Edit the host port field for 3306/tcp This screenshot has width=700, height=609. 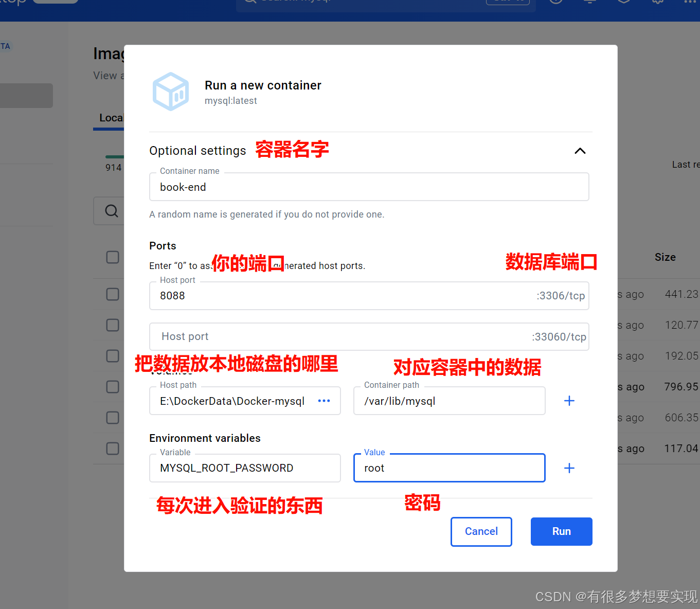tap(369, 296)
